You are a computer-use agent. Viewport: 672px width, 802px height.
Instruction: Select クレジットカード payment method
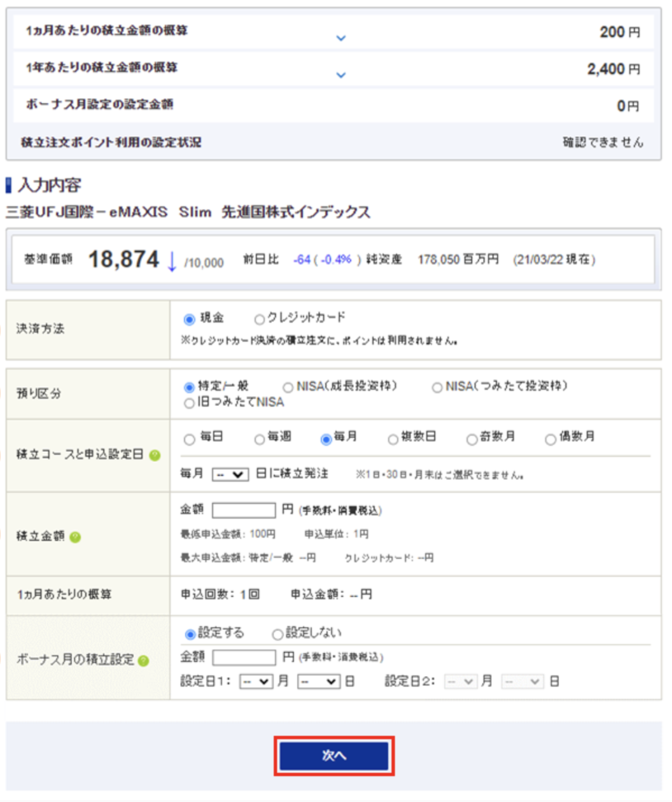[259, 319]
